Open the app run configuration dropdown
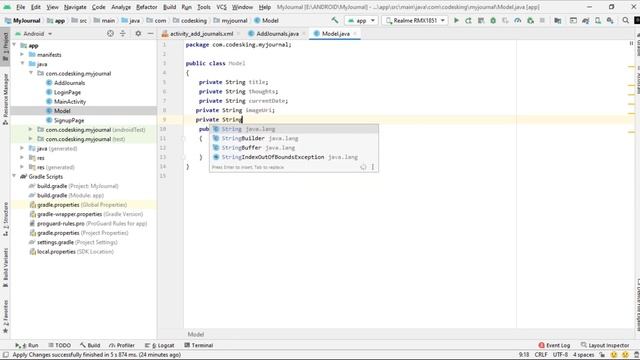The height and width of the screenshot is (360, 640). 361,20
